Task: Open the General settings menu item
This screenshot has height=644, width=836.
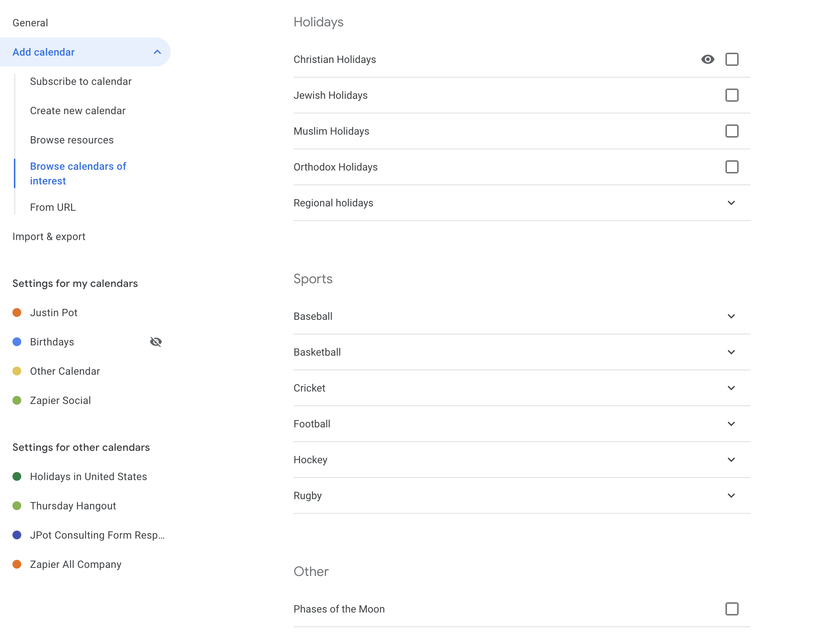Action: (x=30, y=23)
